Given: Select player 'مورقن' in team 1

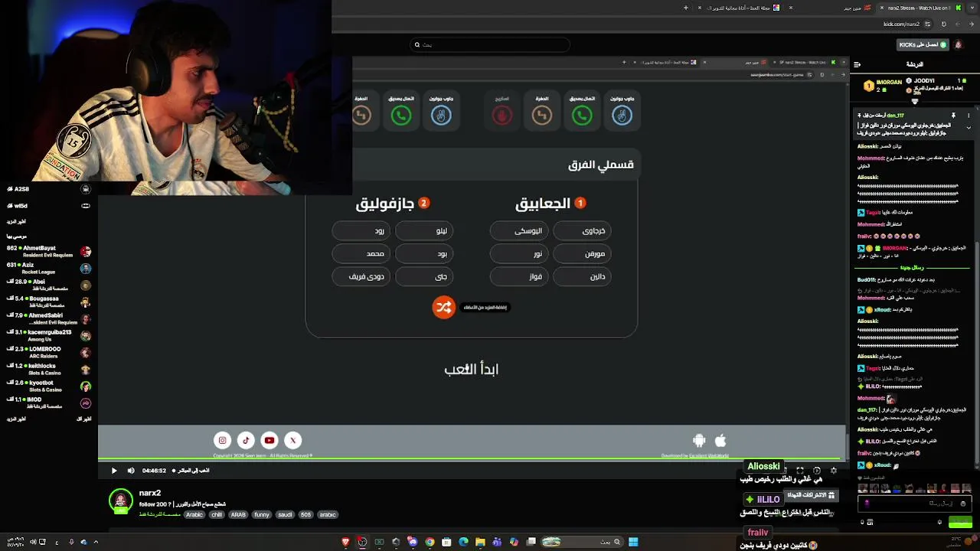Looking at the screenshot, I should click(582, 253).
